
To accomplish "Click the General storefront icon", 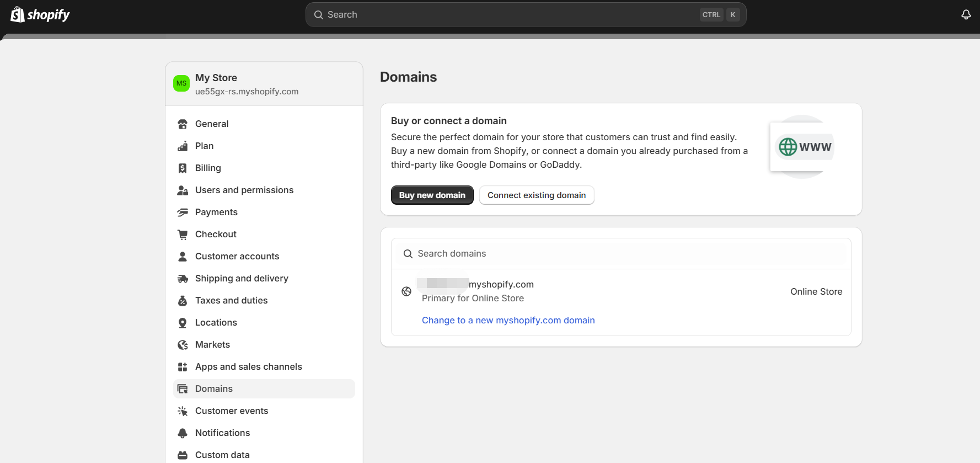I will point(183,124).
